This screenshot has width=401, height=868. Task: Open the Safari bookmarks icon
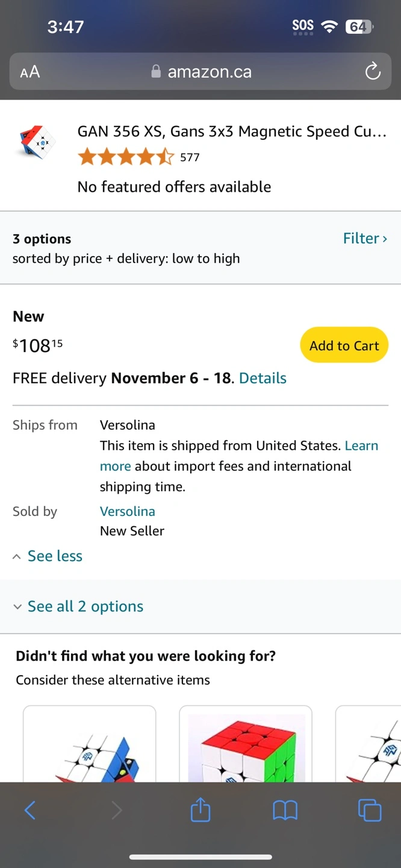(x=285, y=810)
